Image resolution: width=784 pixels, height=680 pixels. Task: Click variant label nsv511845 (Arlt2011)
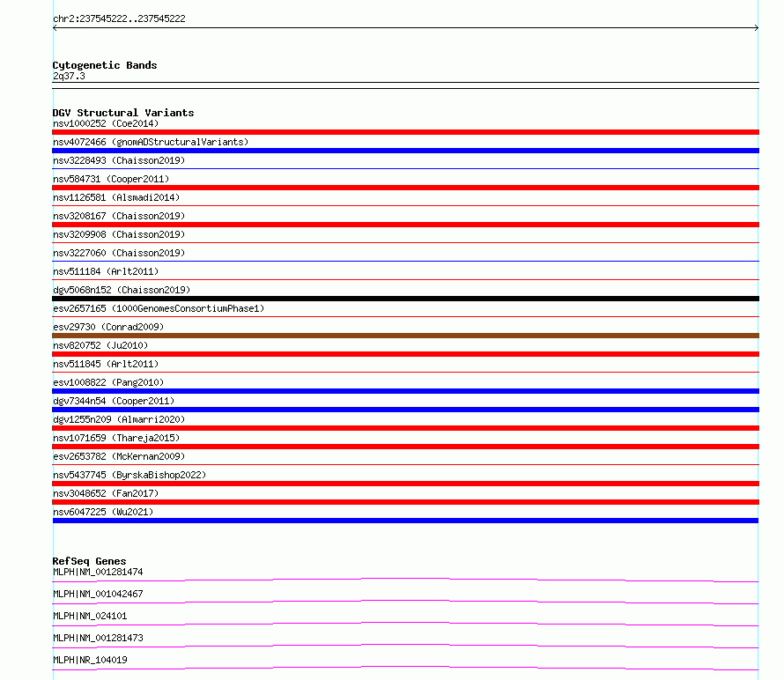point(106,364)
